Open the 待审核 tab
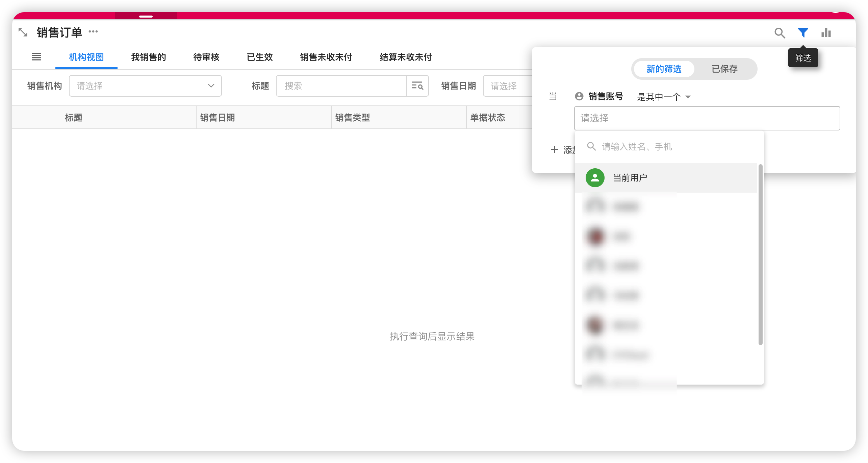The height and width of the screenshot is (463, 868). [206, 57]
